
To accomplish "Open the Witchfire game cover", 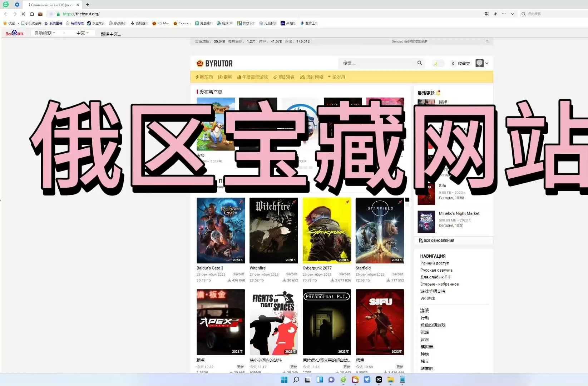I will click(x=274, y=231).
